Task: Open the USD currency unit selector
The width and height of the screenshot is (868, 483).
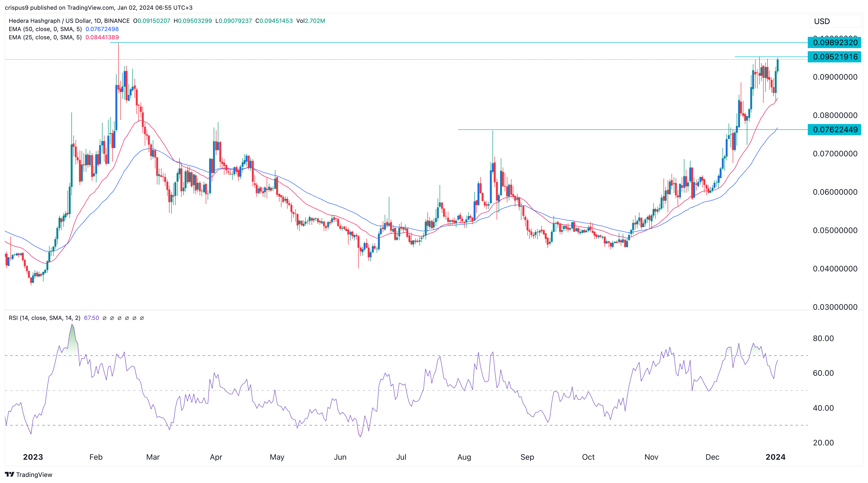Action: point(836,21)
